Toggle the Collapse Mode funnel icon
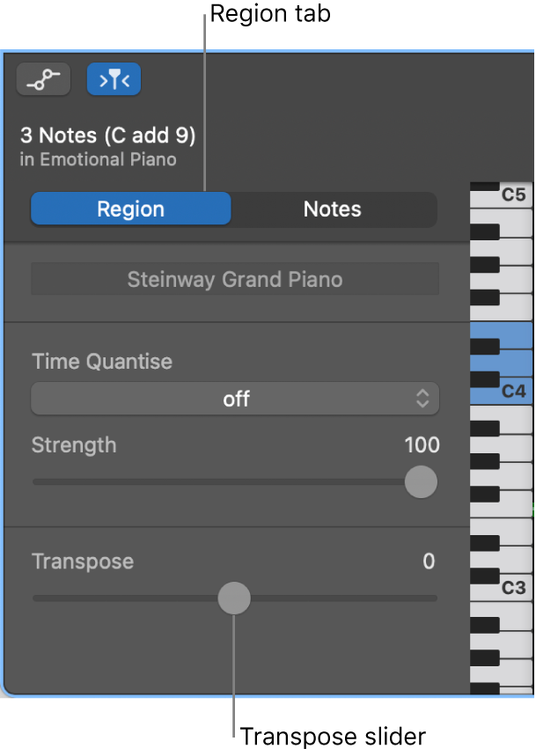The image size is (536, 756). tap(114, 78)
